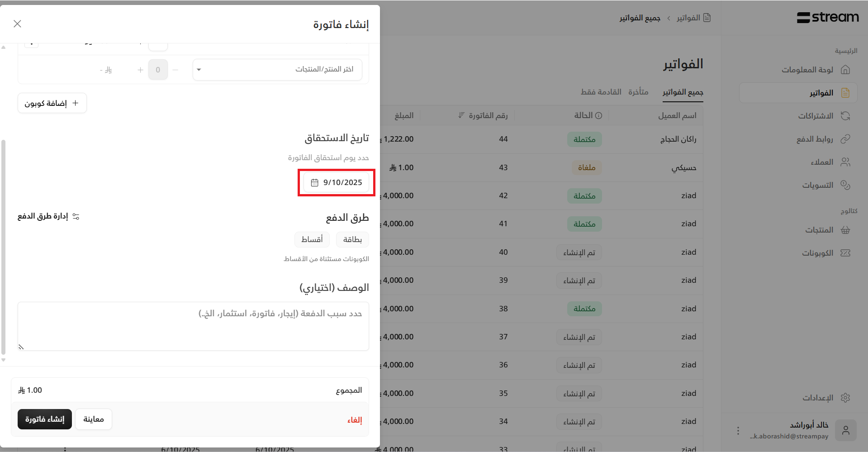Viewport: 868px width, 452px height.
Task: Toggle the card payment method option
Action: (352, 239)
